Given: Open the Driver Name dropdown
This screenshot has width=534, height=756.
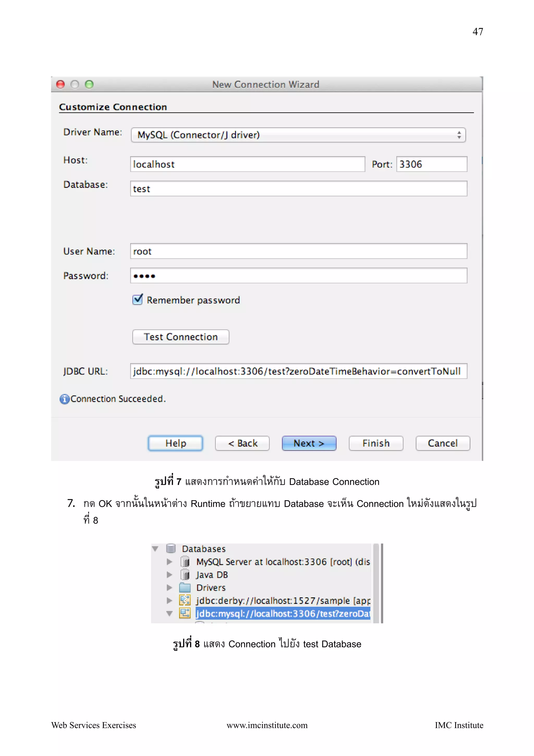Looking at the screenshot, I should click(x=298, y=135).
